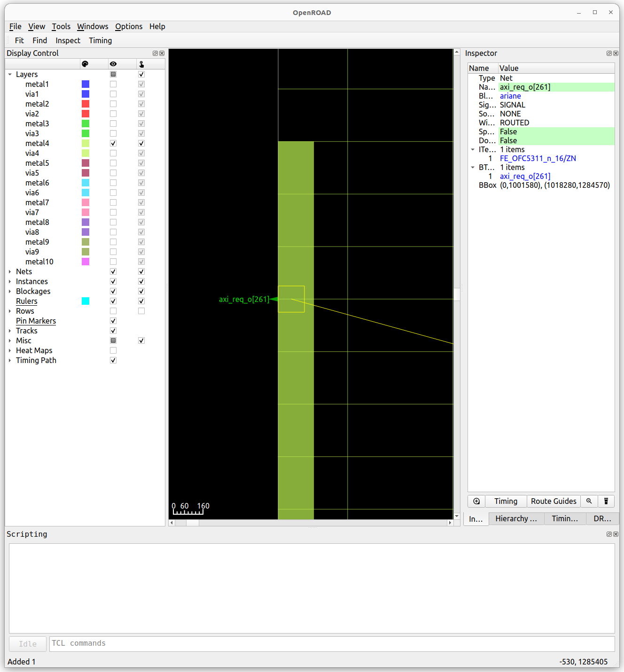The width and height of the screenshot is (624, 672).
Task: Click the palette column icon in Display Control
Action: pyautogui.click(x=86, y=63)
